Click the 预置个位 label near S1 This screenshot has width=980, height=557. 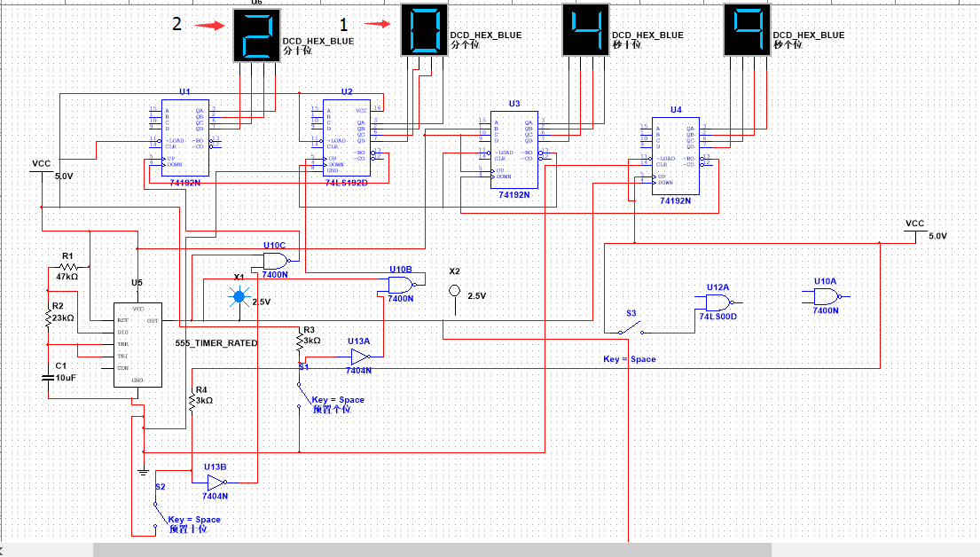click(x=332, y=410)
